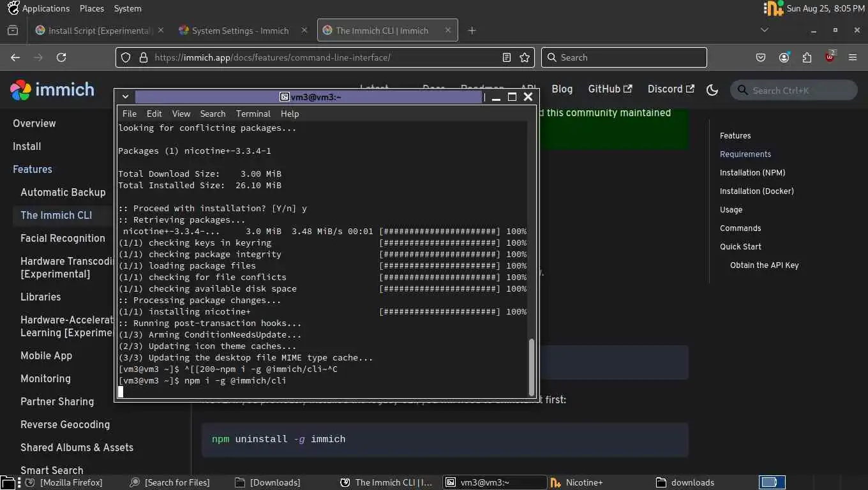The height and width of the screenshot is (490, 868).
Task: Open Monitoring docs page
Action: coord(45,378)
